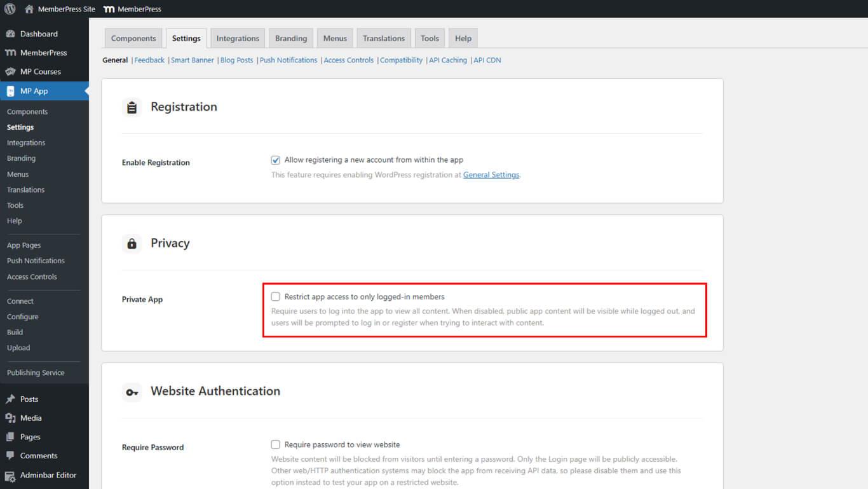Open Dashboard from the sidebar icon
This screenshot has width=868, height=489.
10,34
